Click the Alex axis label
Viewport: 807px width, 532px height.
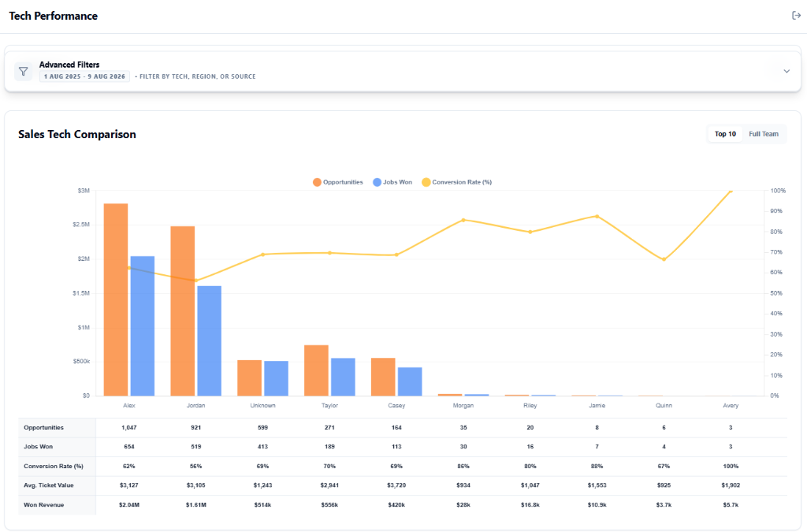(x=129, y=405)
